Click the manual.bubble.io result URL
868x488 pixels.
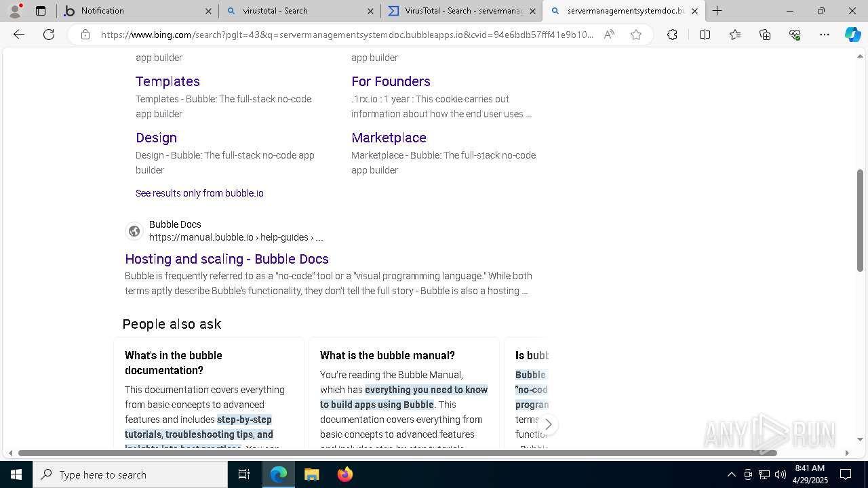236,237
